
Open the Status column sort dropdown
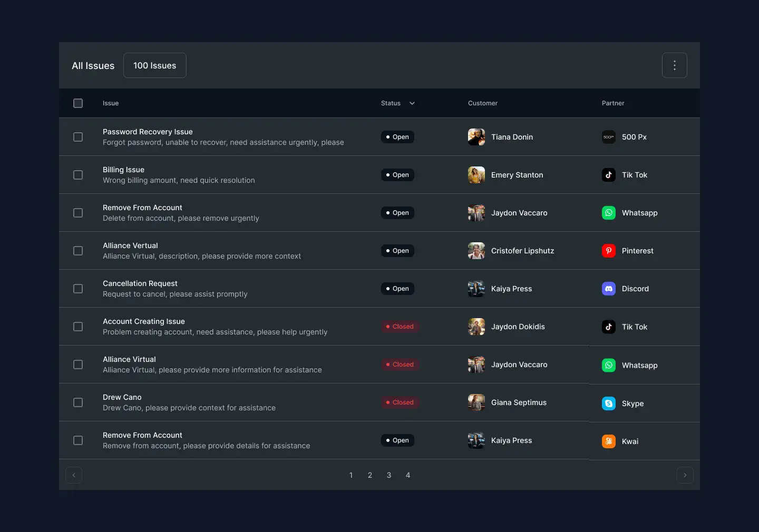pyautogui.click(x=412, y=103)
